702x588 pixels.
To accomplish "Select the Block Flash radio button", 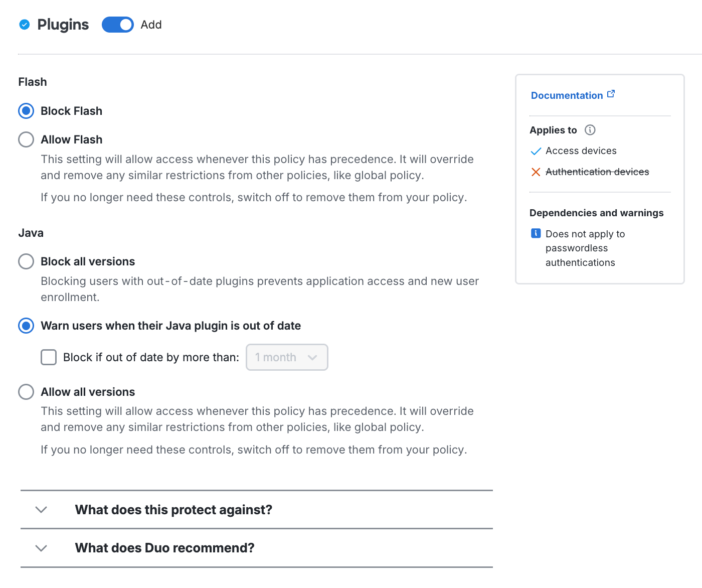I will (26, 110).
